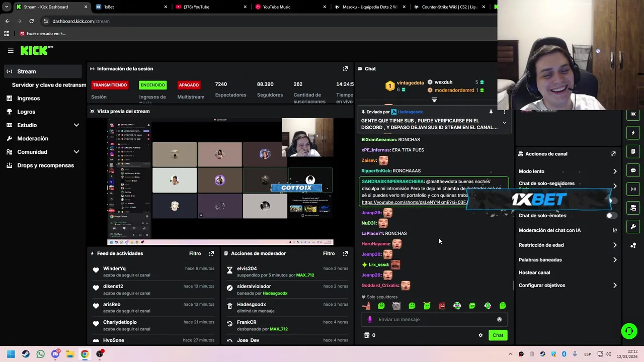Switch to the YouTube Music tab
Viewport: 644px width, 362px height.
pyautogui.click(x=291, y=7)
